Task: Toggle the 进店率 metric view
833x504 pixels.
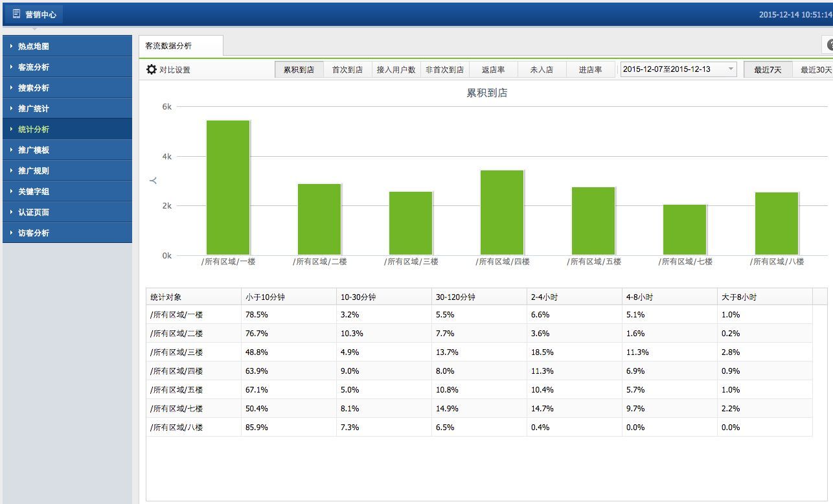Action: [590, 69]
